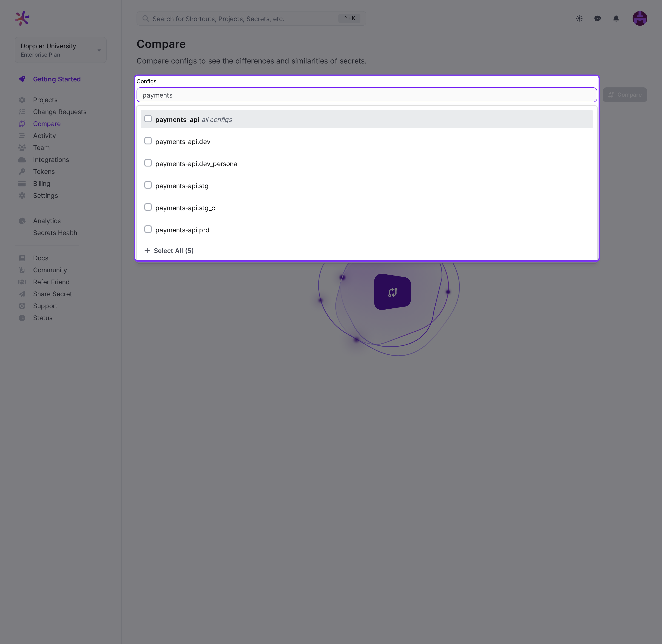662x644 pixels.
Task: Open the Integrations link
Action: click(x=51, y=160)
